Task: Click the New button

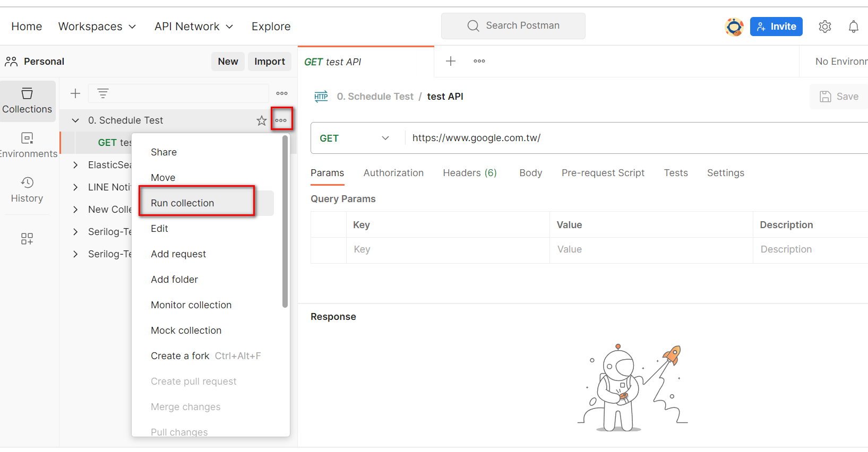Action: click(x=228, y=62)
